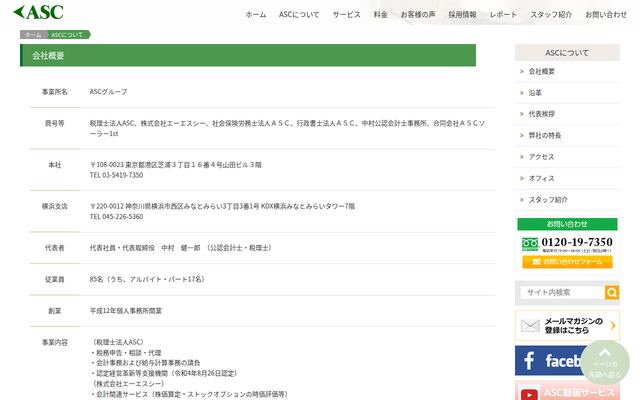Click the arrow on the mail magazine banner
This screenshot has width=640, height=400.
(x=612, y=325)
